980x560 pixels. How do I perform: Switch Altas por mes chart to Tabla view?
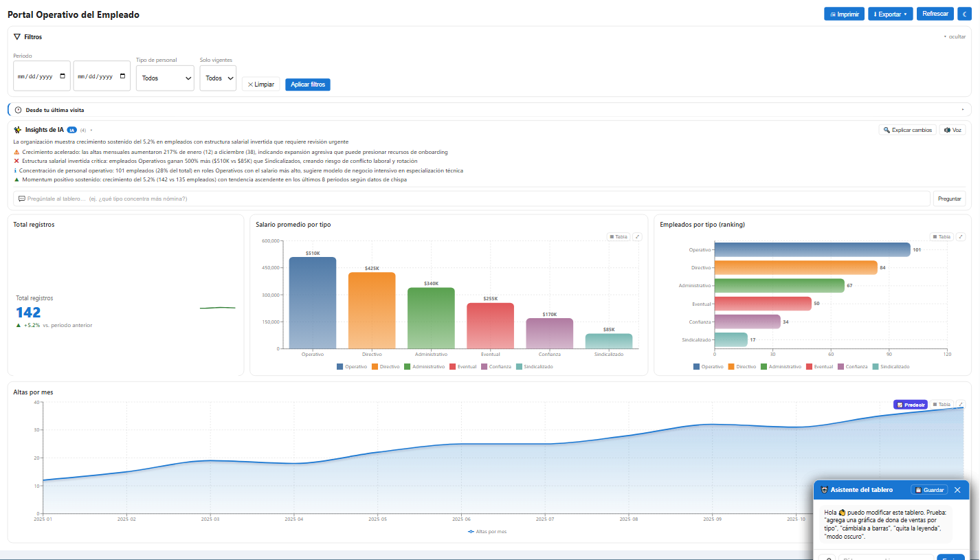pos(942,405)
